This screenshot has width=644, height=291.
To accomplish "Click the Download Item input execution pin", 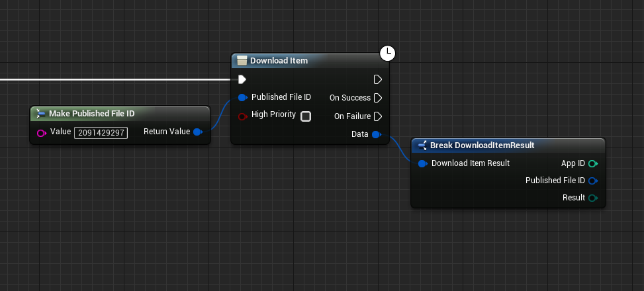I will pos(242,79).
